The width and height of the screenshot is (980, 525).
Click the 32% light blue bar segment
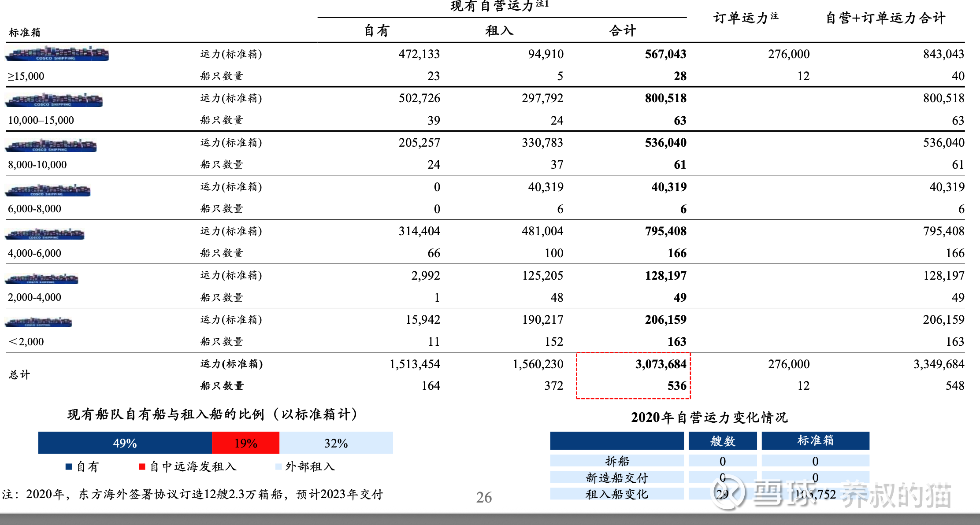click(x=336, y=443)
